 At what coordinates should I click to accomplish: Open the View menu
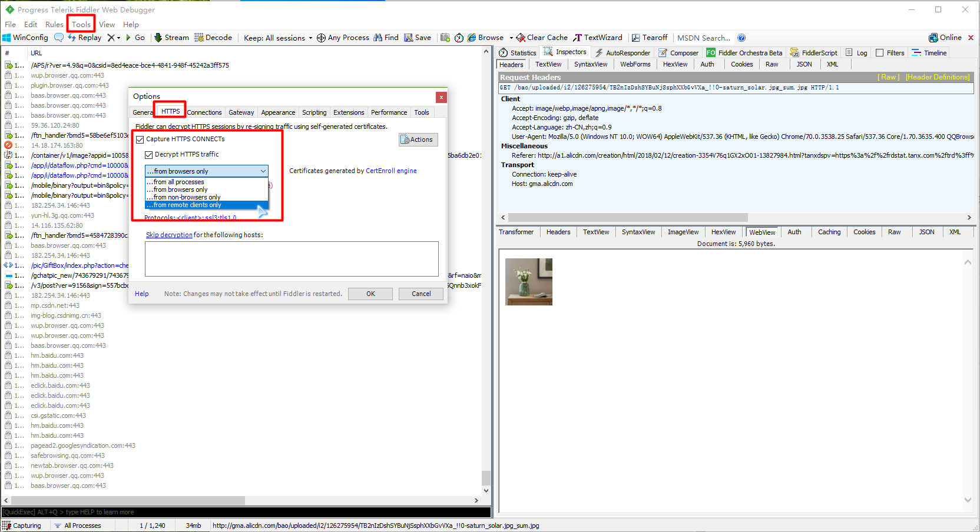[x=107, y=24]
